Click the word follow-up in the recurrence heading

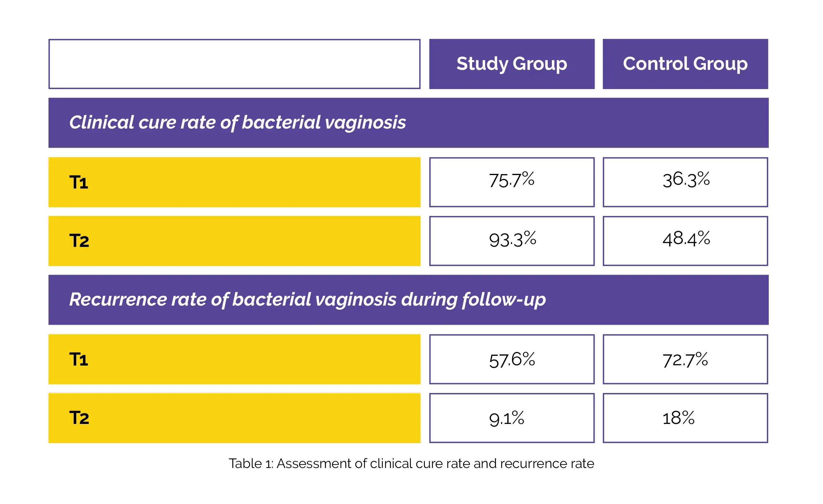coord(504,300)
